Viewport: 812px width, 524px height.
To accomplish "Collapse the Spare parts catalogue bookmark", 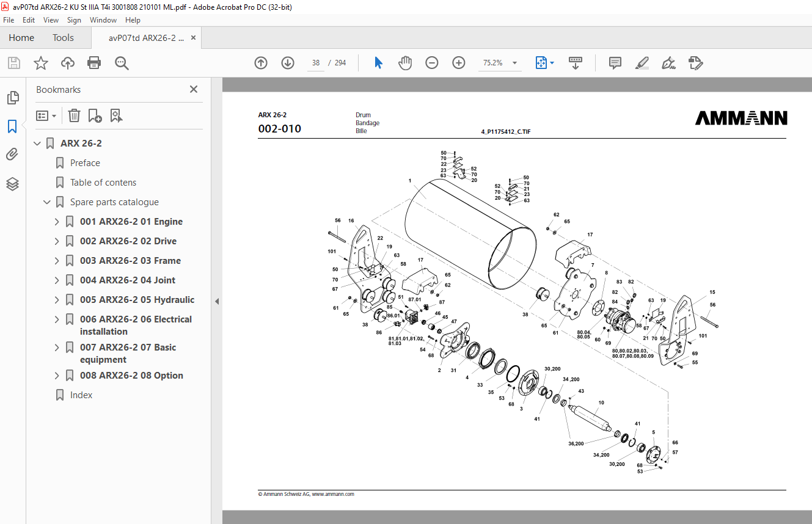I will [47, 202].
